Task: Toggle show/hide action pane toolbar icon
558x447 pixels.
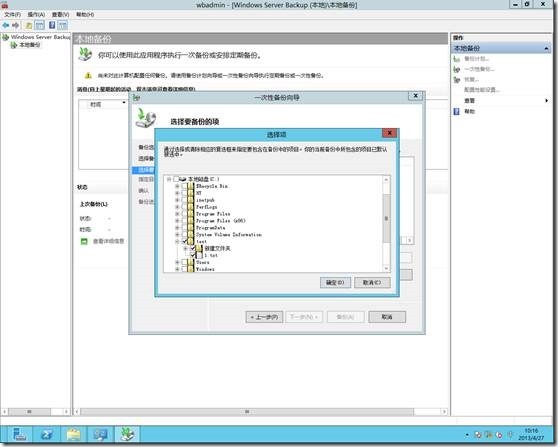Action: point(63,25)
